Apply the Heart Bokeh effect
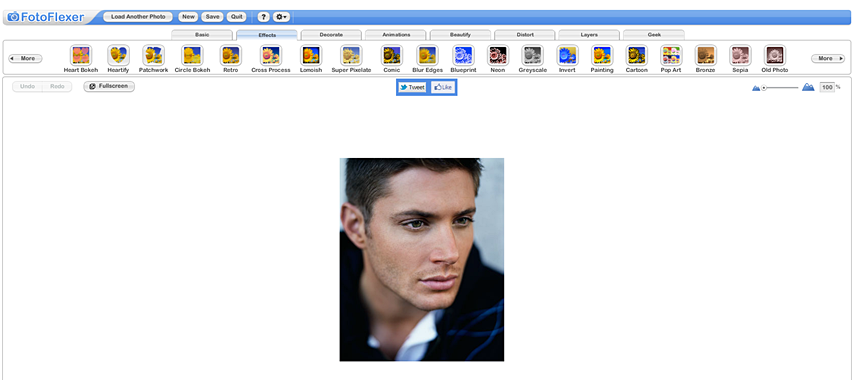Image resolution: width=853 pixels, height=380 pixels. coord(81,55)
